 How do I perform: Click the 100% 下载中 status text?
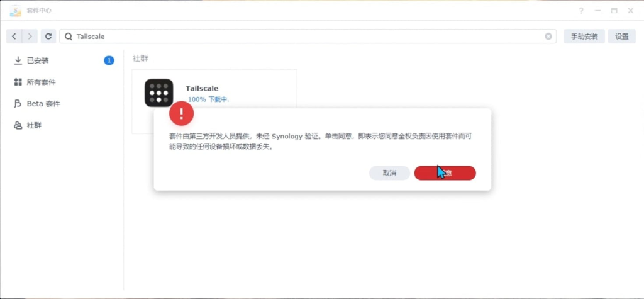(208, 99)
